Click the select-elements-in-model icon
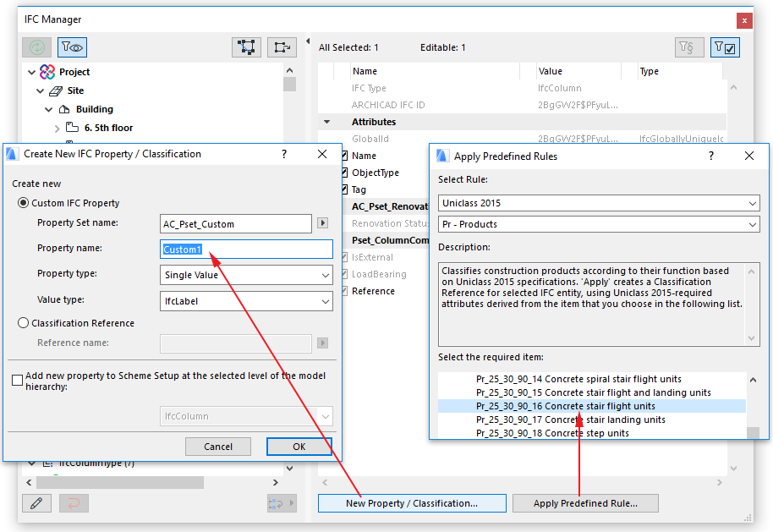Viewport: 773px width, 532px height. pos(246,47)
